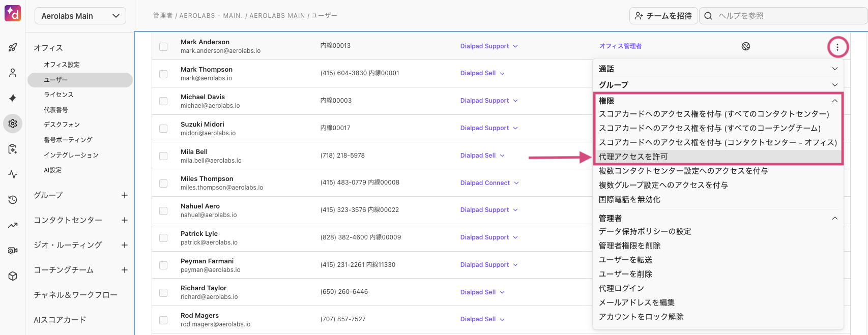Click AEROLABS MAIN breadcrumb
Viewport: 868px width, 335px height.
(277, 16)
